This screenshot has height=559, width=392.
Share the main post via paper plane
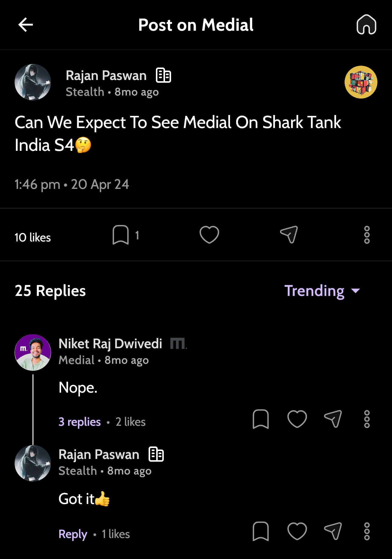[x=289, y=235]
